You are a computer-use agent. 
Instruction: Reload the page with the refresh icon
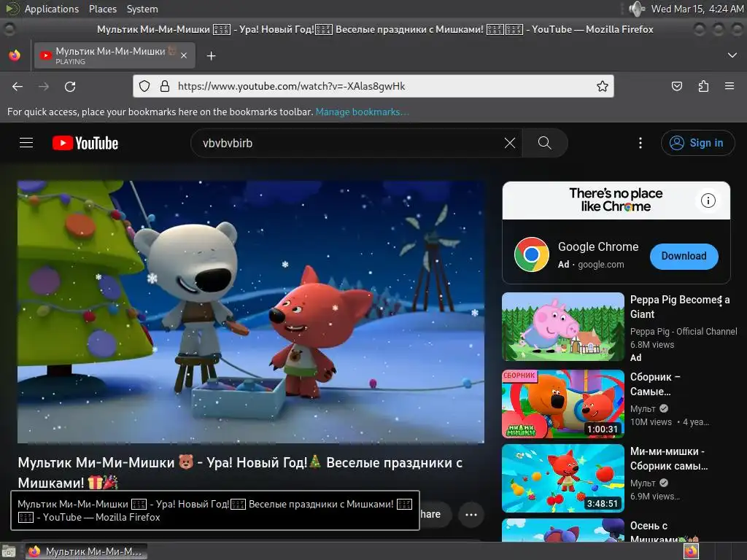pos(70,87)
